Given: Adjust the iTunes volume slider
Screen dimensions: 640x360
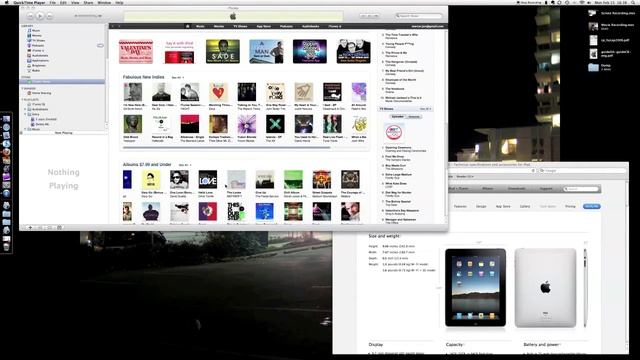Looking at the screenshot, I should click(x=88, y=16).
